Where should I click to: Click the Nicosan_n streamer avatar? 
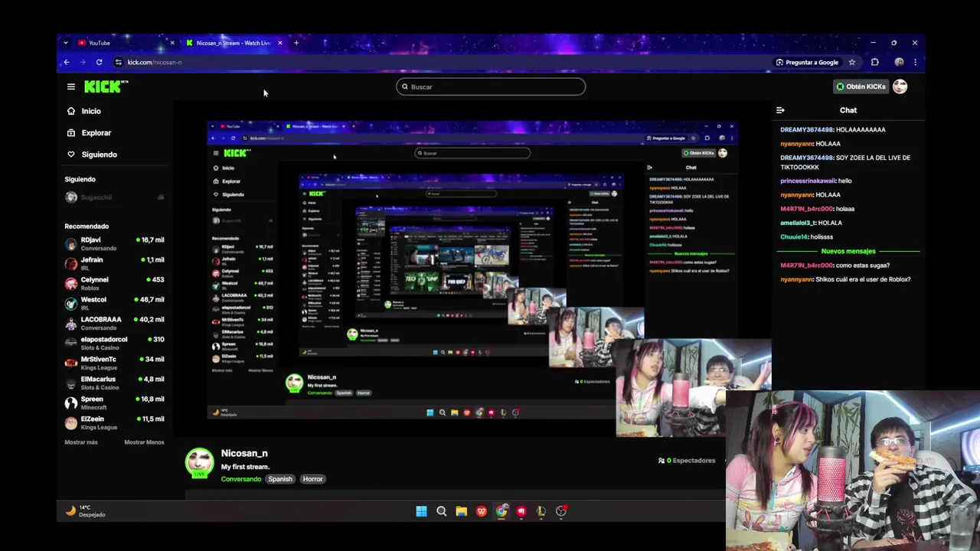[x=200, y=462]
